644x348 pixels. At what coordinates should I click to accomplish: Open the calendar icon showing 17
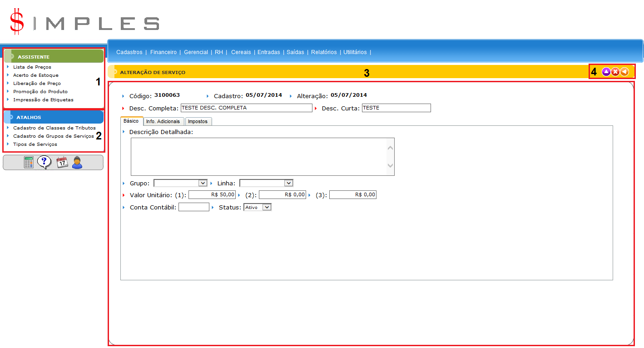62,162
